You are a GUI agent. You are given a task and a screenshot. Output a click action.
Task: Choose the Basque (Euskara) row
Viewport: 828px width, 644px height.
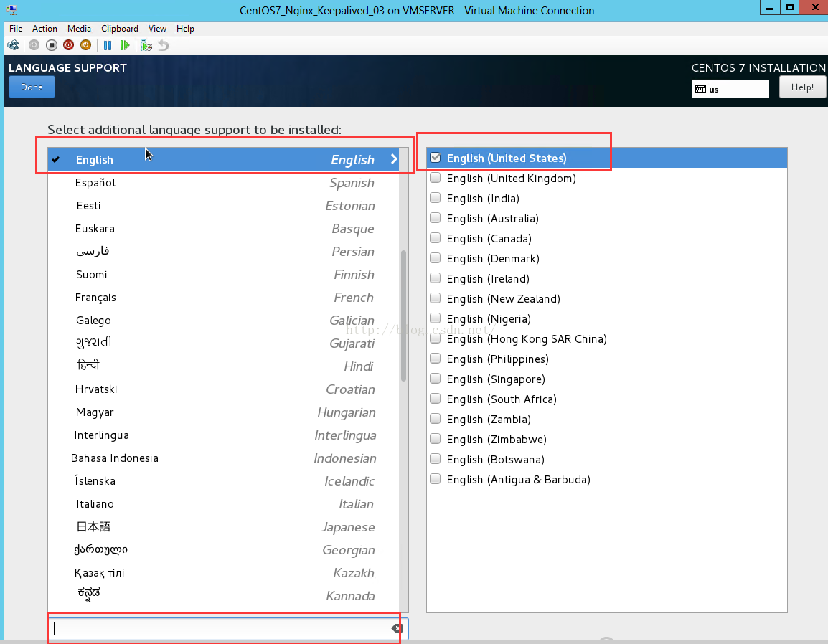224,229
